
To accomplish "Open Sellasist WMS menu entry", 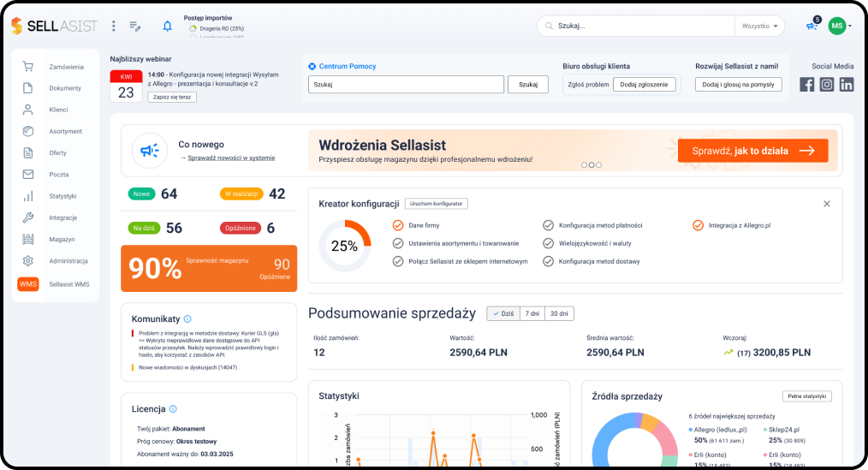I will point(69,284).
